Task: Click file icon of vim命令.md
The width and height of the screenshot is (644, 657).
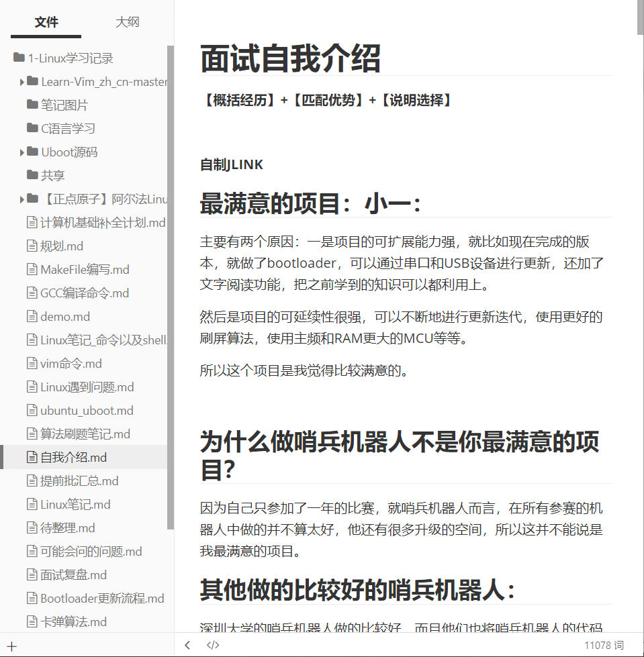Action: pyautogui.click(x=32, y=363)
